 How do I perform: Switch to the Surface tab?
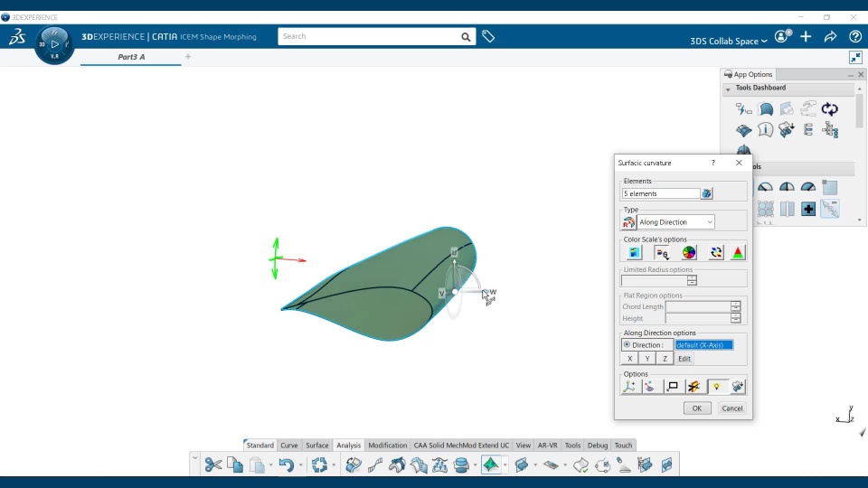click(317, 446)
